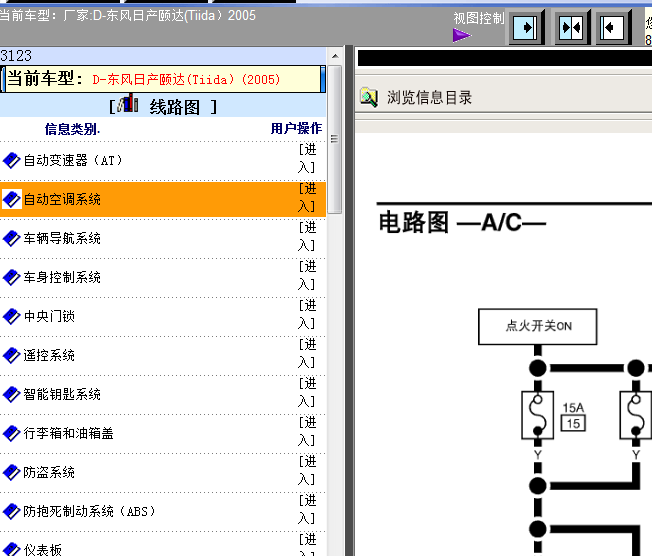Screen dimensions: 652x556
Task: Click the book icon for 车辆导航系统
Action: 12,239
